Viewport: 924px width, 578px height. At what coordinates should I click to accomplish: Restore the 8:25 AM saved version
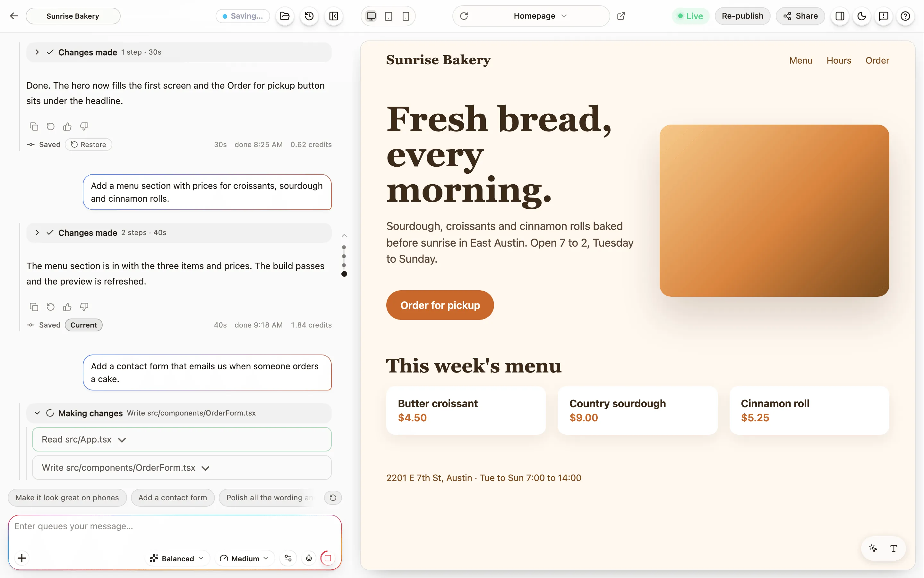(x=88, y=144)
